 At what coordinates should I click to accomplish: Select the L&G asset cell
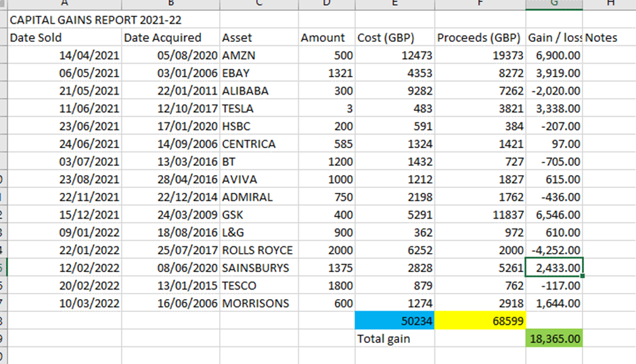259,233
